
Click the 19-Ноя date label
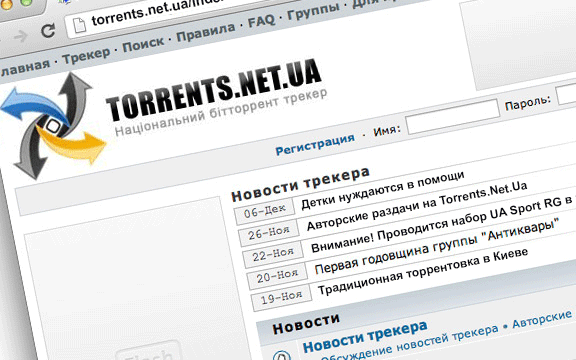point(281,297)
